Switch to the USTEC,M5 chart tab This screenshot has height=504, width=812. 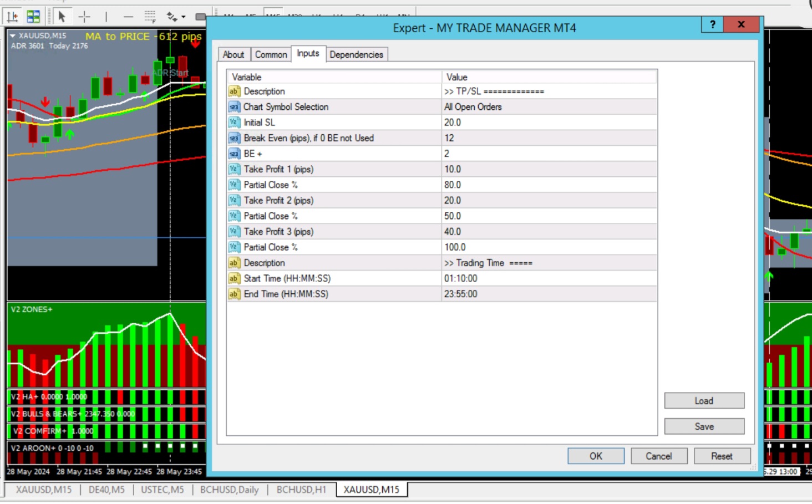click(x=162, y=490)
